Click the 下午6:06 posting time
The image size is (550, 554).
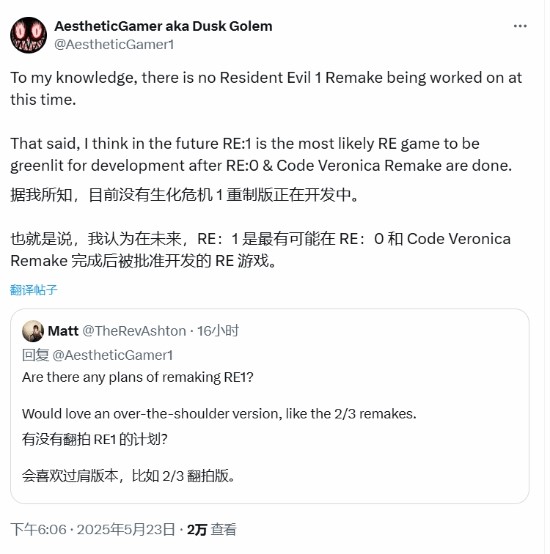pyautogui.click(x=39, y=529)
